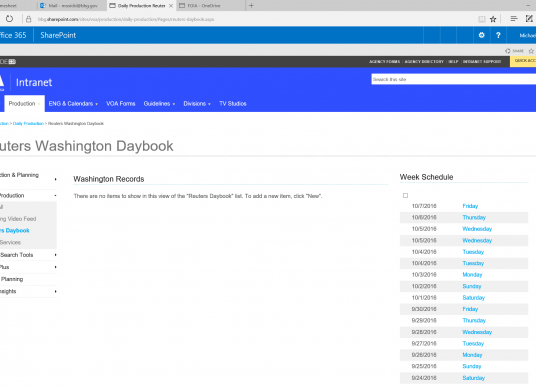Expand the Production tab dropdown arrow

click(x=39, y=104)
